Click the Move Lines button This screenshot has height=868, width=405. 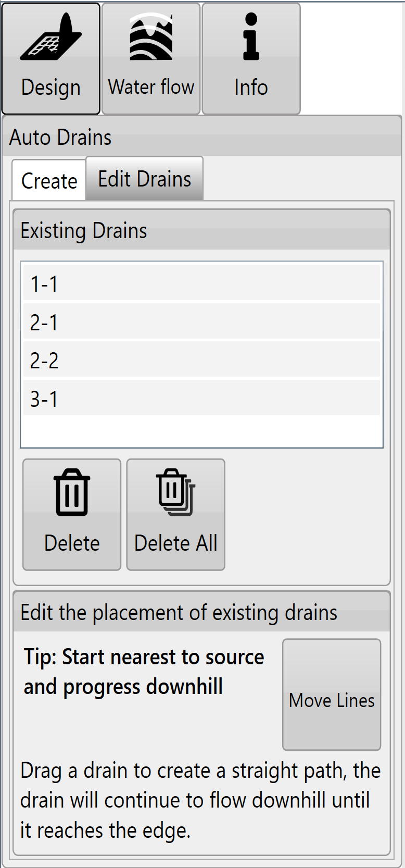click(x=332, y=695)
